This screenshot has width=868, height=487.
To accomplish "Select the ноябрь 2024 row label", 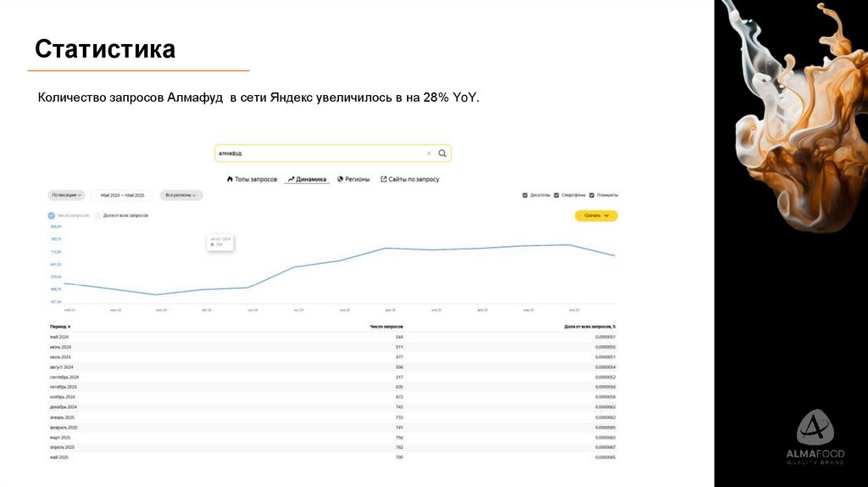I will pyautogui.click(x=62, y=397).
